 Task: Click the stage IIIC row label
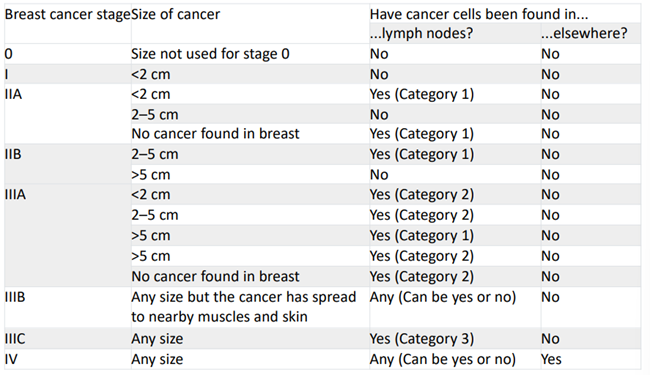pyautogui.click(x=15, y=339)
